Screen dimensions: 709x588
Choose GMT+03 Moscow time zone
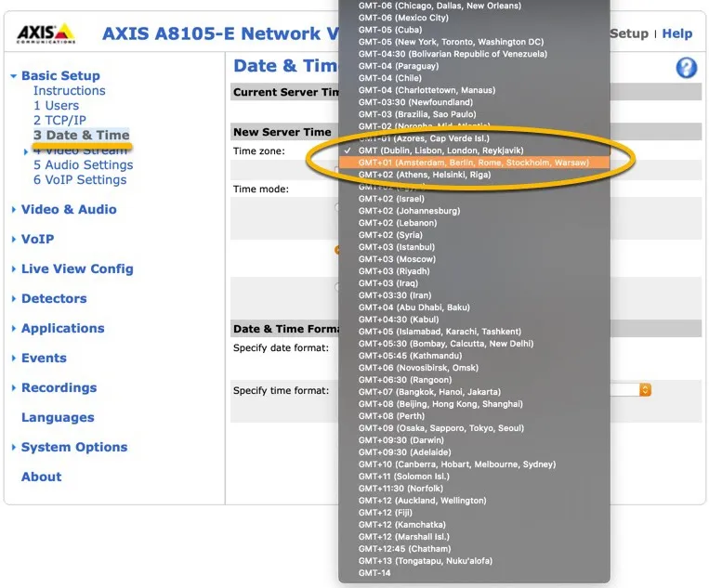[x=474, y=259]
